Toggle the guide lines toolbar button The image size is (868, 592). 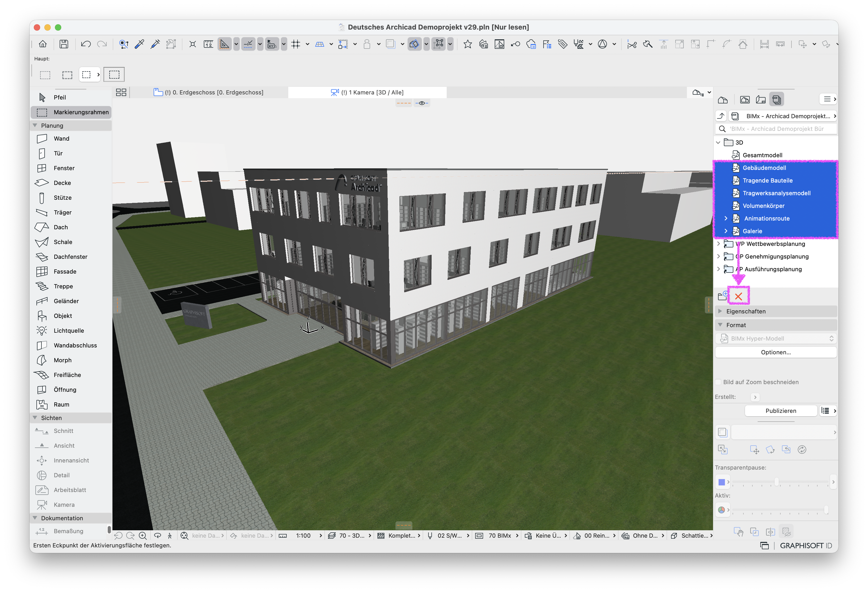tap(248, 44)
